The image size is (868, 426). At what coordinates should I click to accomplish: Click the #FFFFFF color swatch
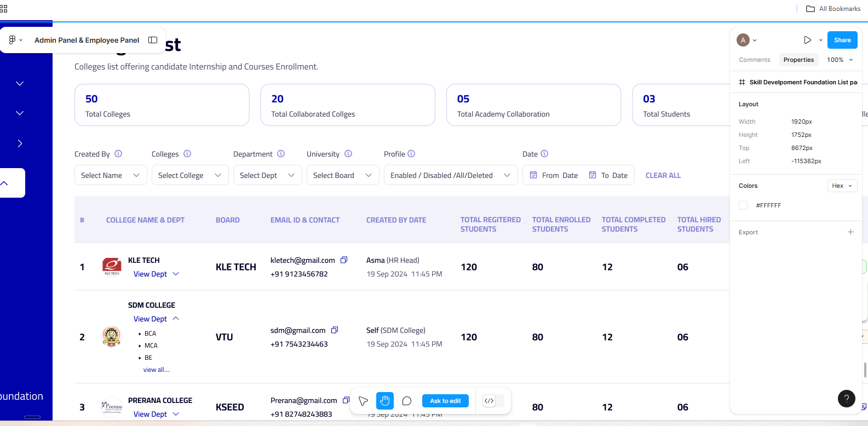tap(743, 205)
